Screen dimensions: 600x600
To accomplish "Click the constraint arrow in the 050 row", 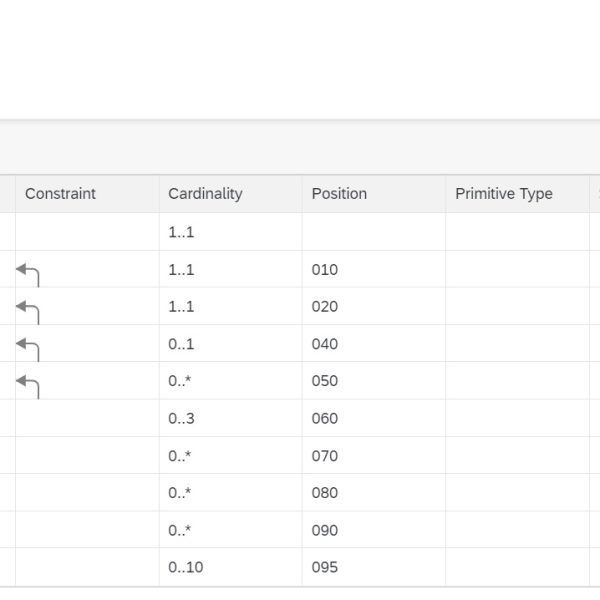I will point(28,383).
